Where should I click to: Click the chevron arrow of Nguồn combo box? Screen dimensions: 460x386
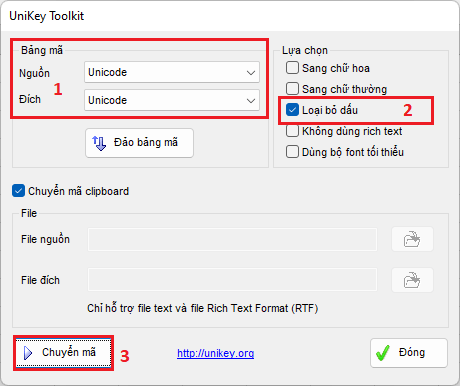tap(251, 72)
